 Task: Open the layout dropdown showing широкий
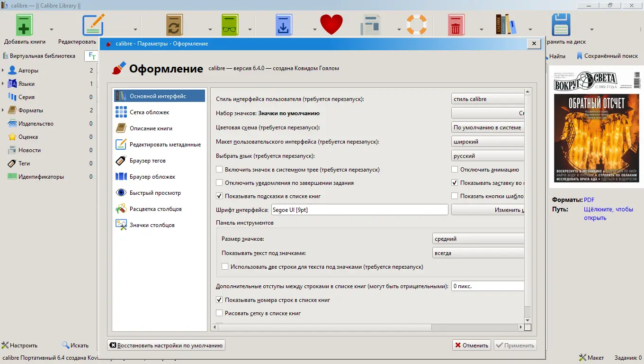[488, 142]
